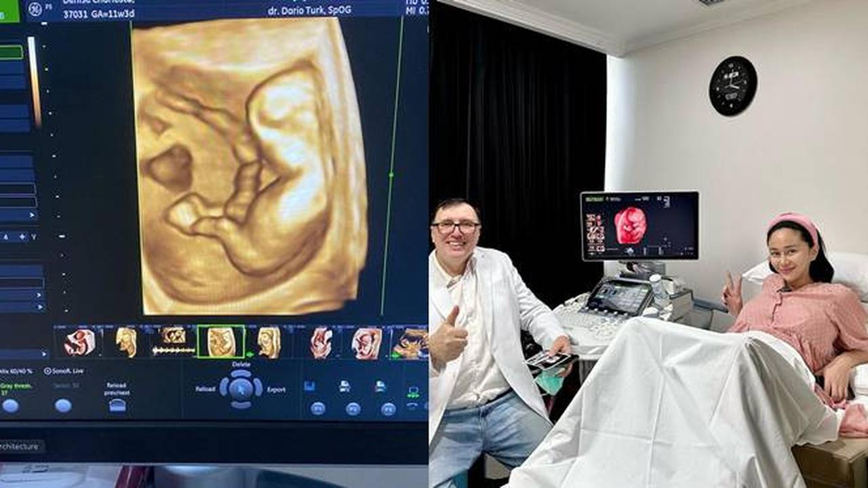868x488 pixels.
Task: Click the round button below the save icon
Action: (317, 408)
